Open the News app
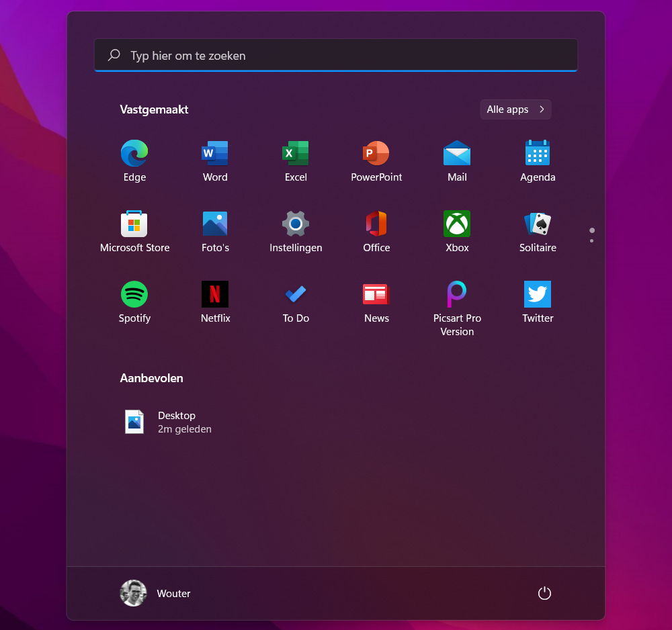This screenshot has height=630, width=672. (376, 294)
